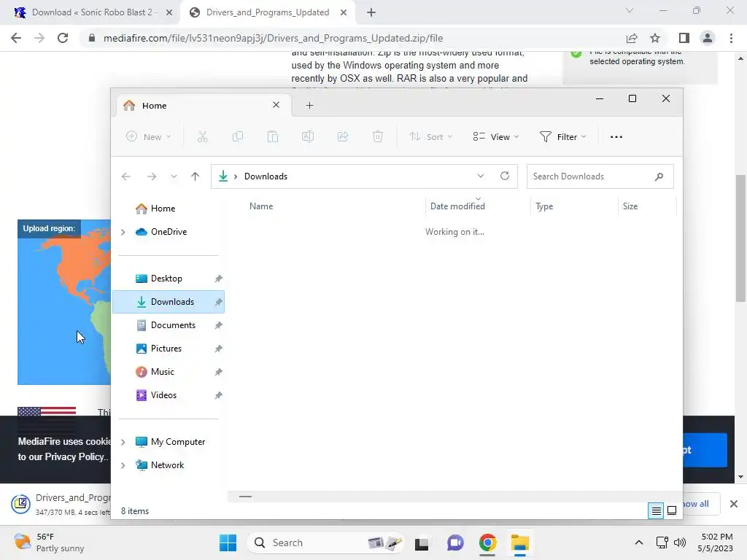Switch to large thumbnails view icon
Image resolution: width=747 pixels, height=560 pixels.
(x=672, y=511)
